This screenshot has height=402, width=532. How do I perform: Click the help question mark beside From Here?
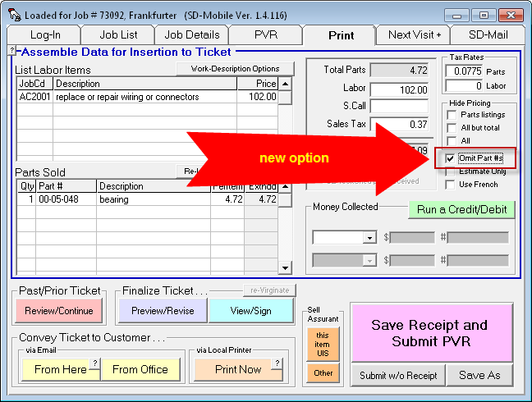point(94,363)
